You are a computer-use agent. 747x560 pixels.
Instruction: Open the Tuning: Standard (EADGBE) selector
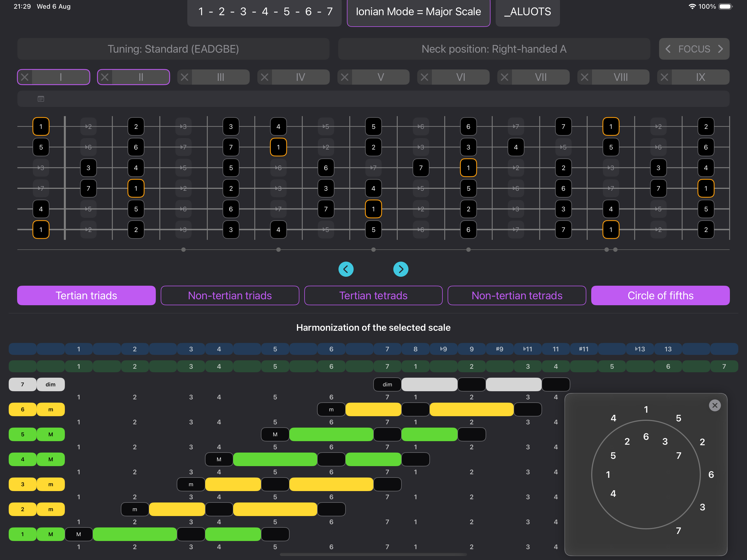click(x=173, y=49)
